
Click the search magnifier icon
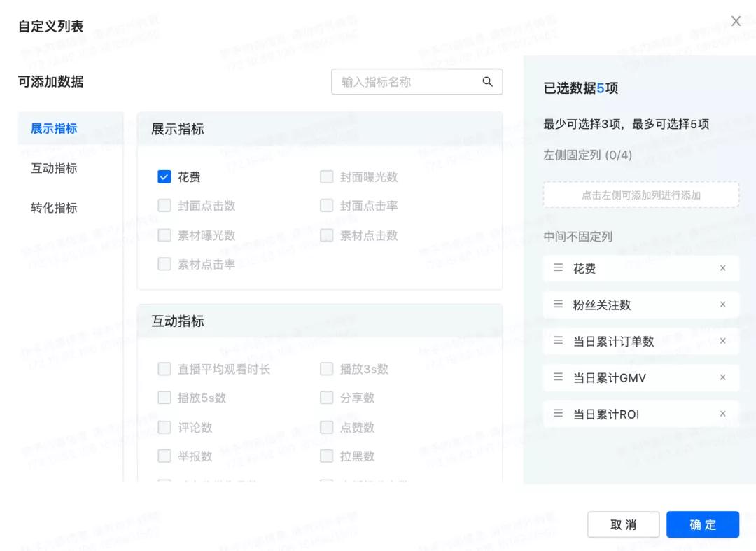point(487,82)
